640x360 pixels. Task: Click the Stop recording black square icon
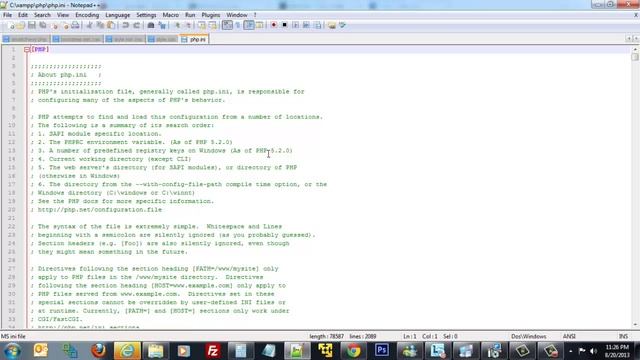284,25
